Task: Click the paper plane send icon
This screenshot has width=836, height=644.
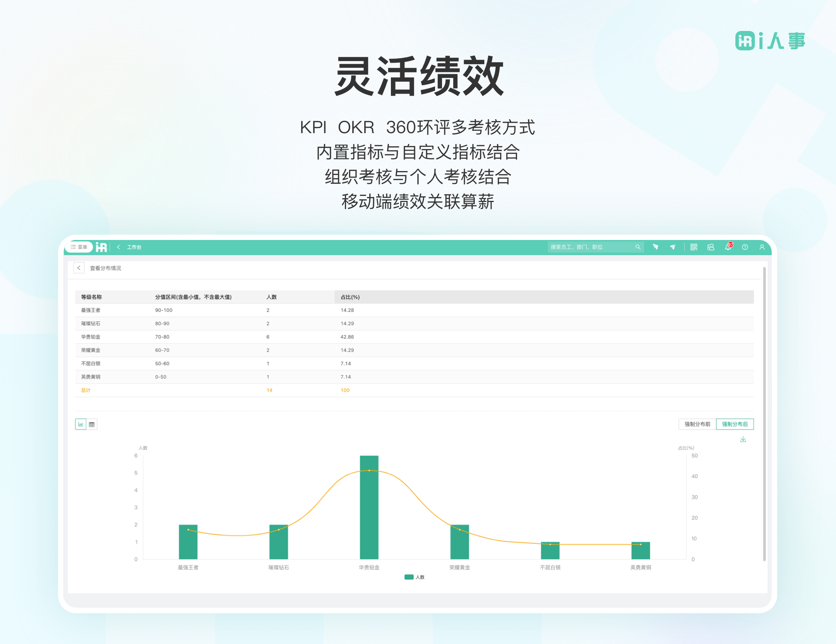Action: (673, 247)
